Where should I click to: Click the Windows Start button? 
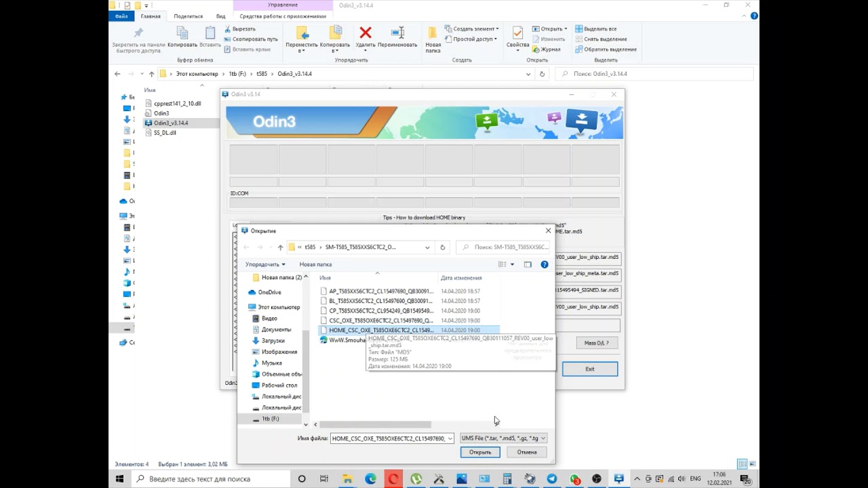click(x=119, y=479)
